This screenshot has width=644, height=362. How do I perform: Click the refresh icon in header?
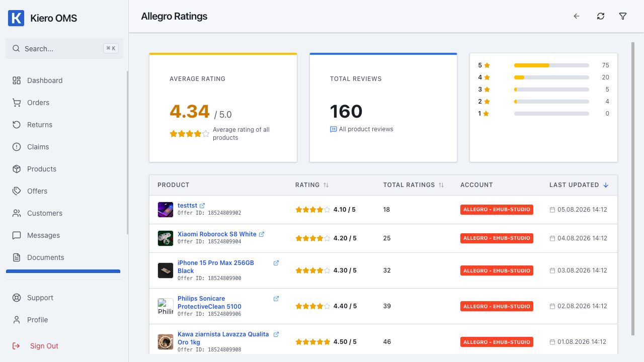[x=601, y=16]
